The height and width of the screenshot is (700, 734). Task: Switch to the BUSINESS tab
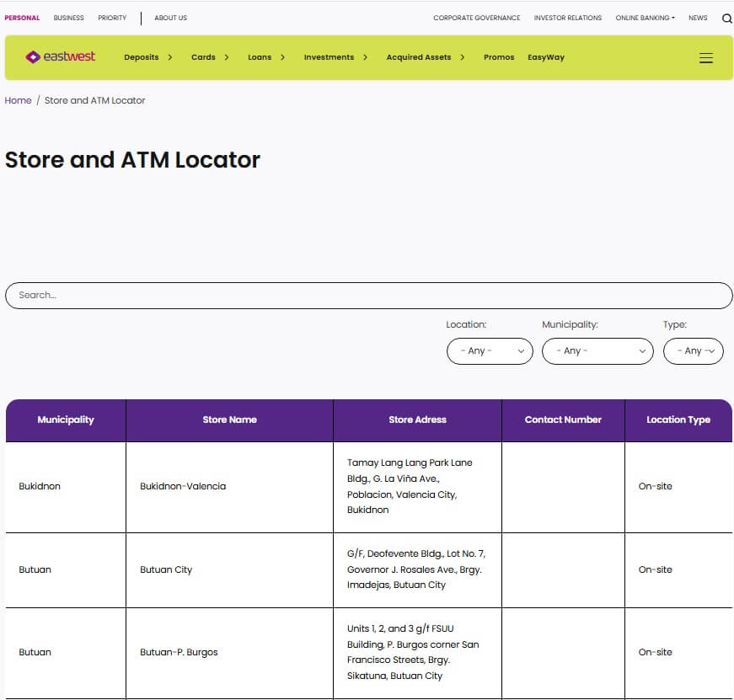coord(68,18)
